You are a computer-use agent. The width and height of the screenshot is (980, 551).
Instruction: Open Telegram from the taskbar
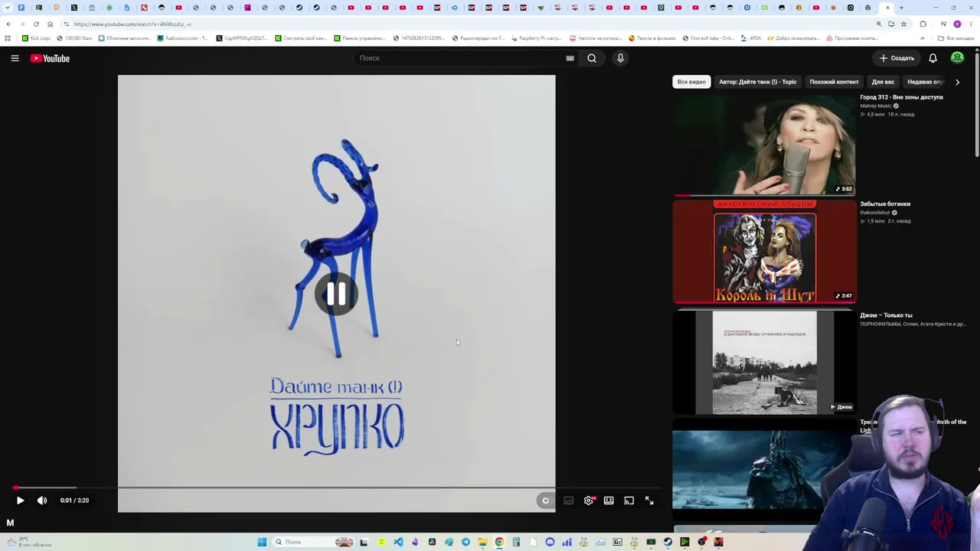pos(465,542)
